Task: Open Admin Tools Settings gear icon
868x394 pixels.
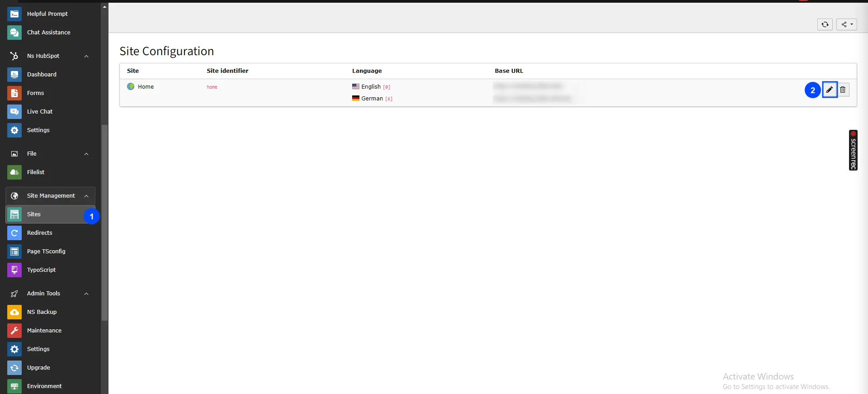Action: [x=14, y=349]
